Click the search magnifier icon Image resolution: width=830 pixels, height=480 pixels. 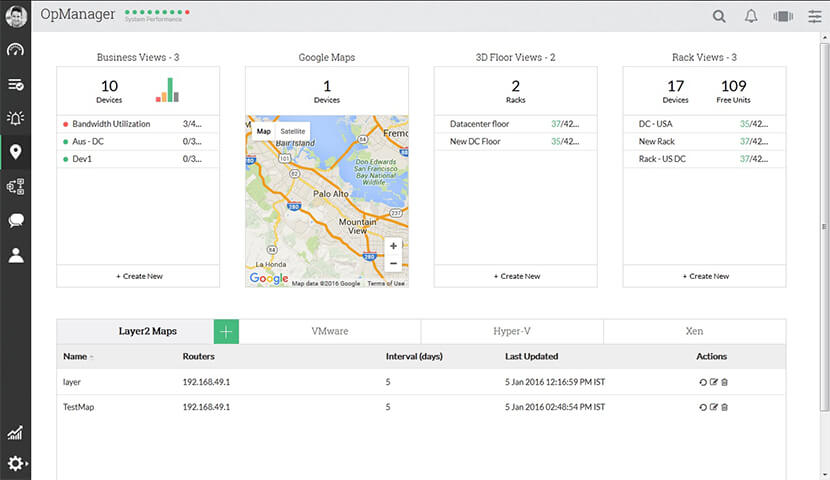[719, 16]
